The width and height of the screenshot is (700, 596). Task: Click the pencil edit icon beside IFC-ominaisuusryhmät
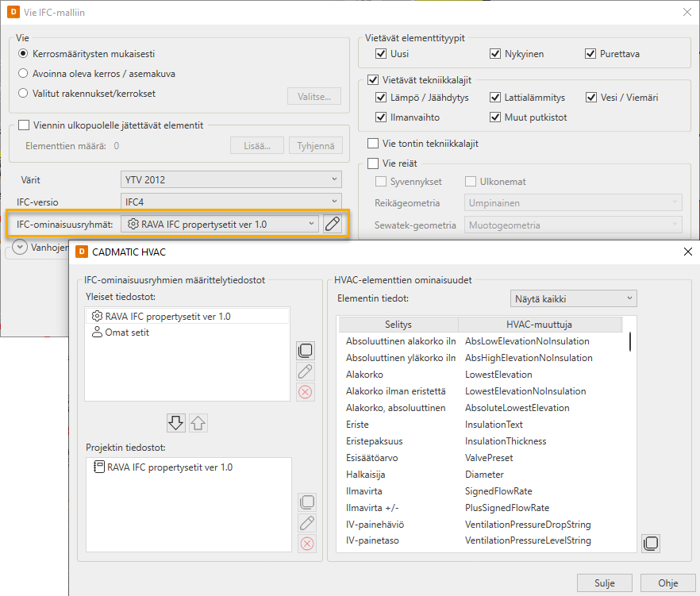point(333,225)
